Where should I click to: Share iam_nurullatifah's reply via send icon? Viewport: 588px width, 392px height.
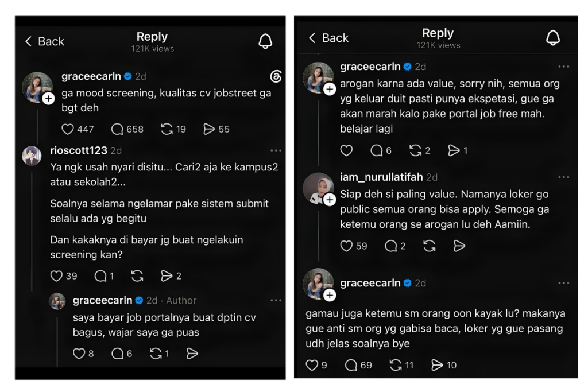tap(459, 246)
